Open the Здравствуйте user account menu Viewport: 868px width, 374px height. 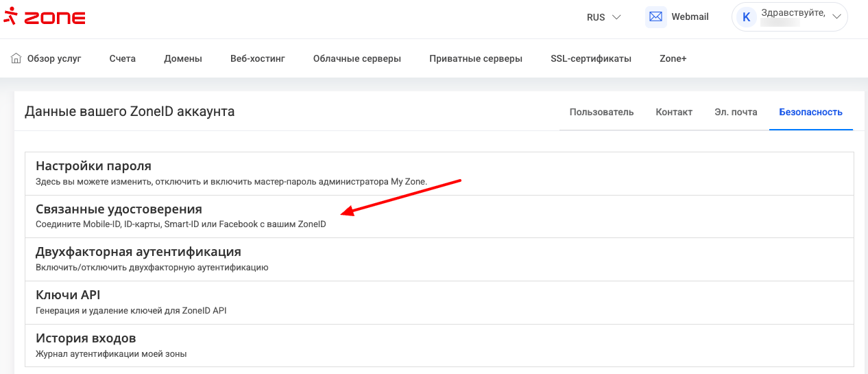point(789,17)
